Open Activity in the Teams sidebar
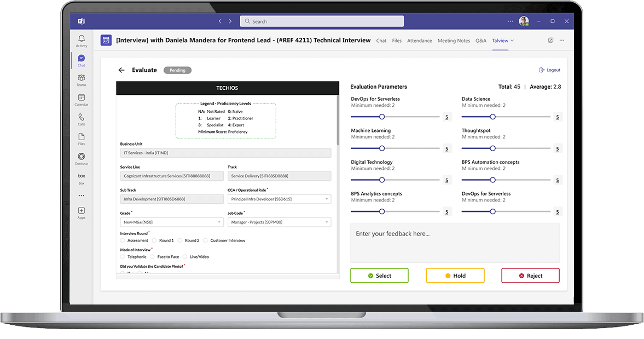The width and height of the screenshot is (644, 339). coord(82,41)
